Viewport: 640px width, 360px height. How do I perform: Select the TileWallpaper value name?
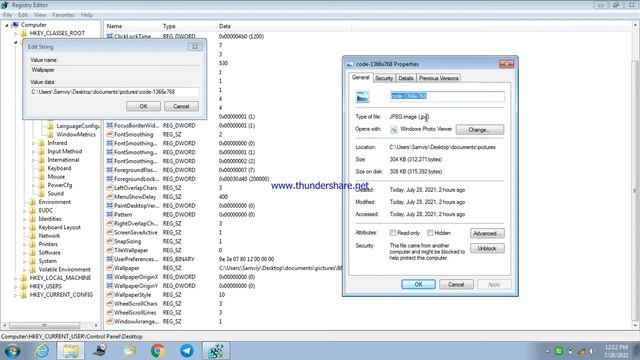pyautogui.click(x=131, y=250)
